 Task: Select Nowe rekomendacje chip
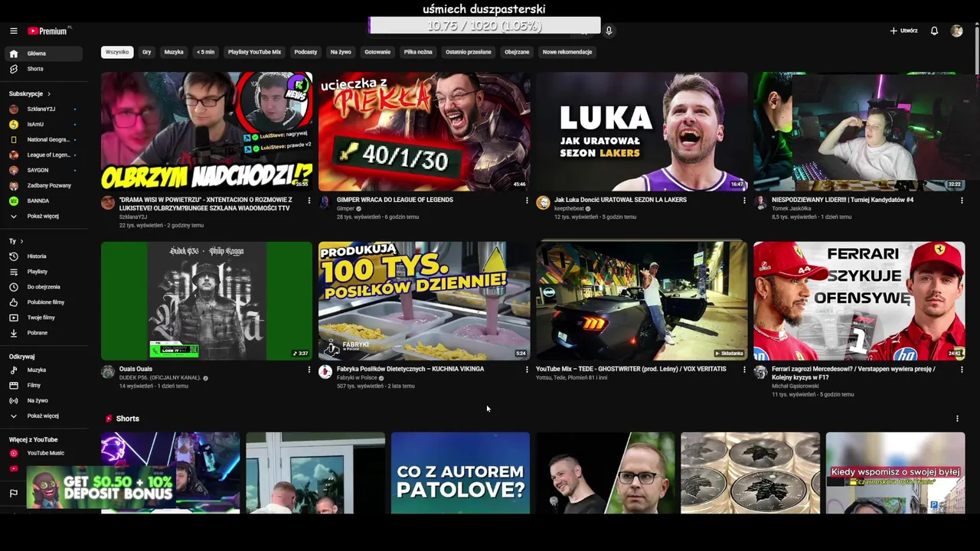(x=567, y=52)
